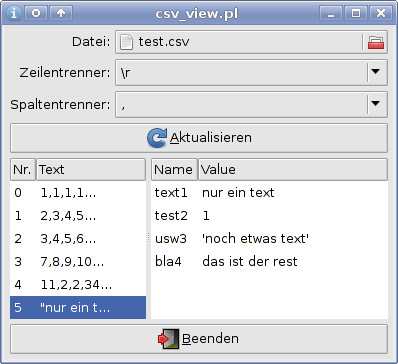
Task: Maximize the csv_view.pl window
Action: click(x=356, y=13)
